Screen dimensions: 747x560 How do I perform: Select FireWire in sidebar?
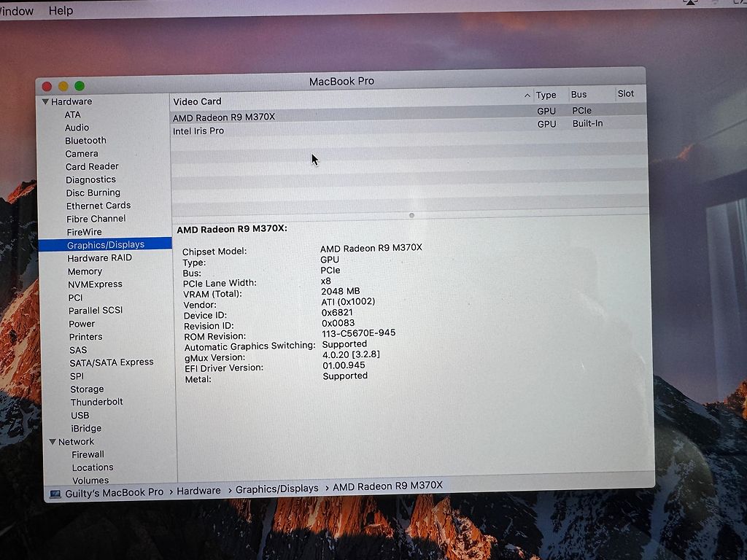[84, 233]
